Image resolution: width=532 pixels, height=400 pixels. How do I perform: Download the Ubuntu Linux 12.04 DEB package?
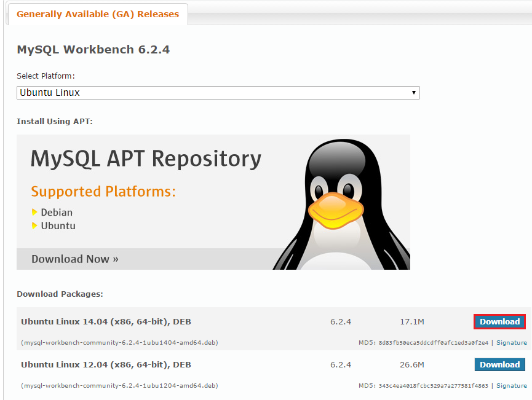(x=499, y=364)
